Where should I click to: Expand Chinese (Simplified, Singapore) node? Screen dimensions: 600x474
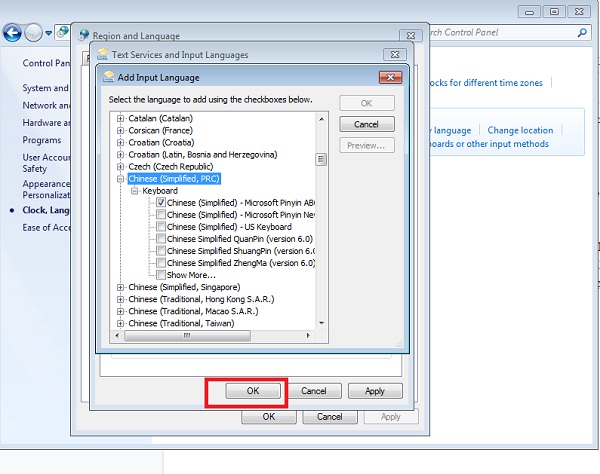pos(121,287)
